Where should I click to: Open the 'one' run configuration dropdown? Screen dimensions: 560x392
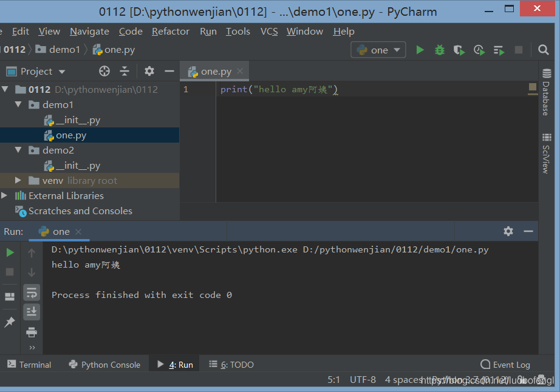(378, 50)
